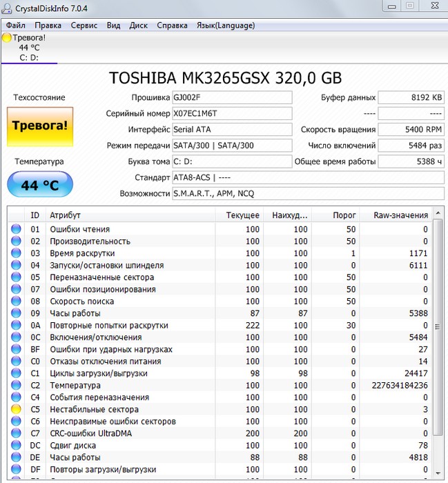Click the blue status icon beside Температура attribute
The height and width of the screenshot is (483, 448).
point(15,385)
